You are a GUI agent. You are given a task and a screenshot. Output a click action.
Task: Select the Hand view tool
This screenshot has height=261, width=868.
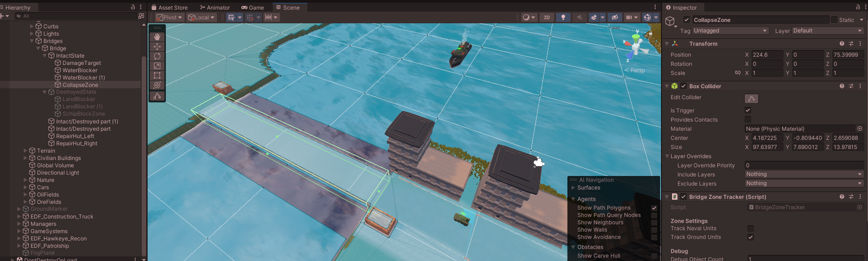157,37
